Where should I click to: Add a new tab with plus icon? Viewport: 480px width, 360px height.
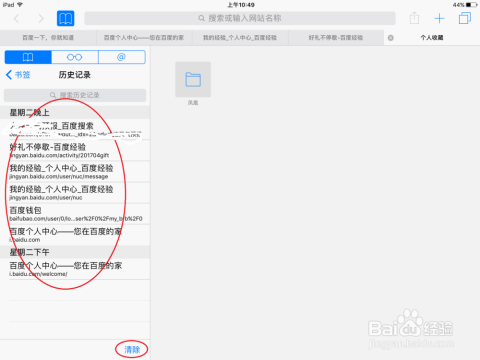[439, 18]
